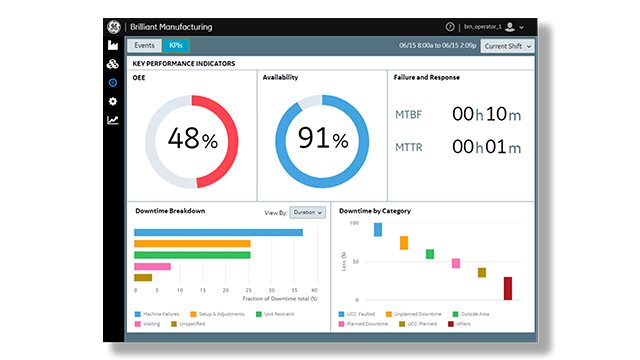Click the OEE 48% donut gauge
The width and height of the screenshot is (640, 360).
tap(192, 141)
